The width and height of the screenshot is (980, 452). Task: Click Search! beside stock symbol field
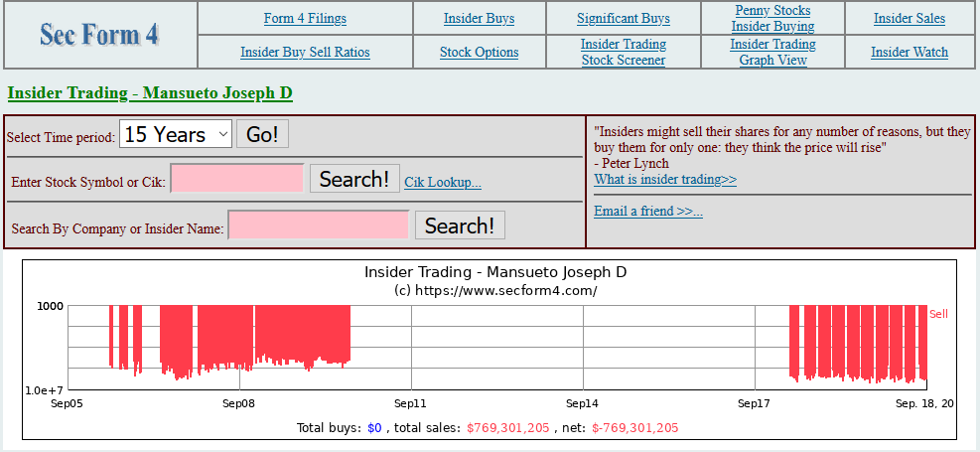click(x=355, y=179)
